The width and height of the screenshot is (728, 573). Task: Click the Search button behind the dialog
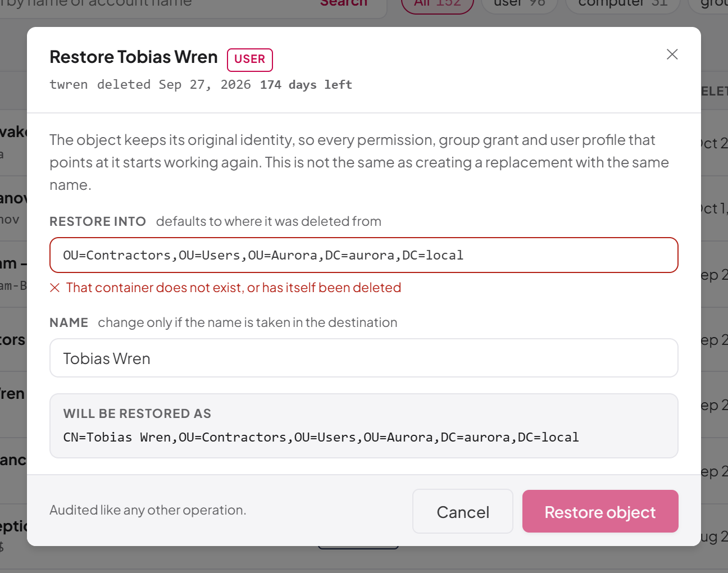pos(344,3)
